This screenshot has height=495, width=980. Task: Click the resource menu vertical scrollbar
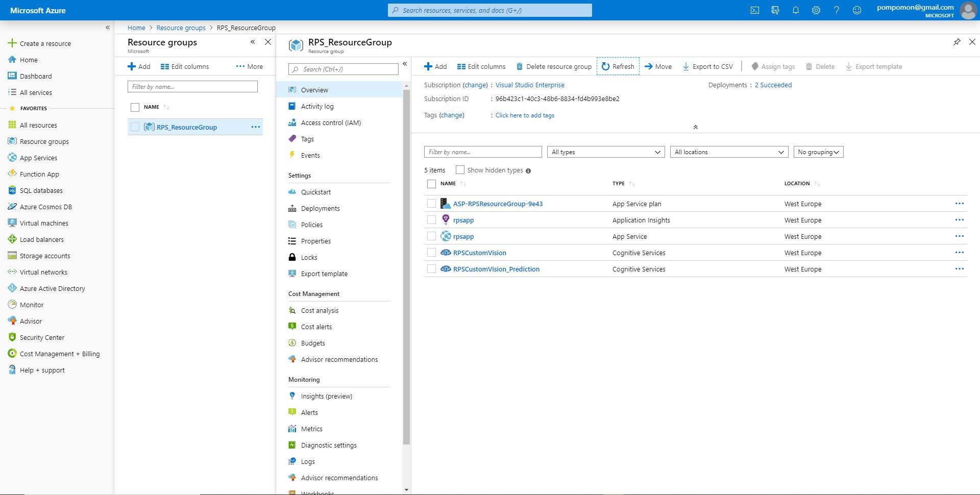click(406, 266)
